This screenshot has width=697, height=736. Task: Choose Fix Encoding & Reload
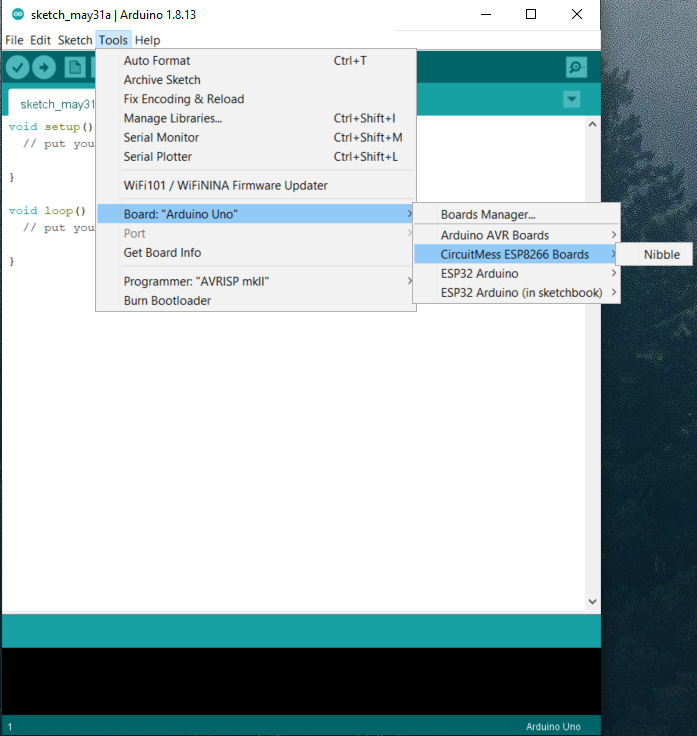[256, 99]
